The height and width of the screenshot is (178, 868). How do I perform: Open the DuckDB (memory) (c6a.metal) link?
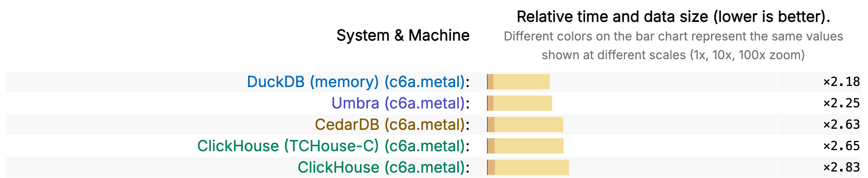pos(356,82)
